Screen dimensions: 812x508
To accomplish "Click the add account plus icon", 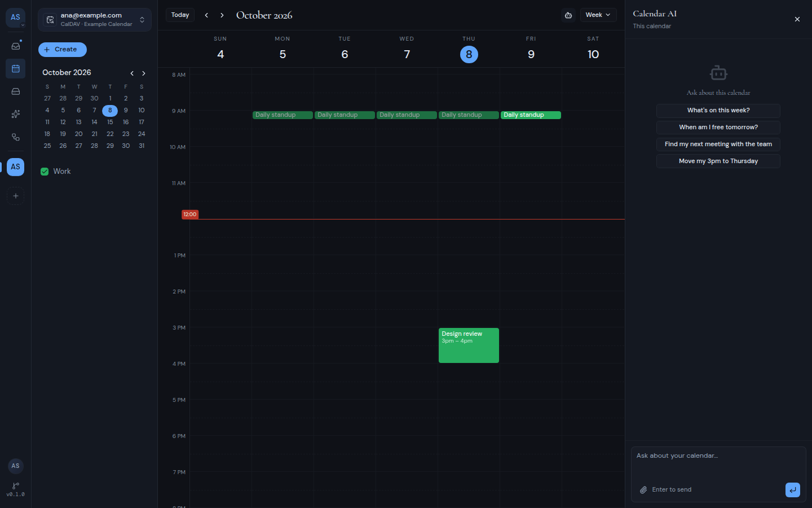I will [16, 196].
